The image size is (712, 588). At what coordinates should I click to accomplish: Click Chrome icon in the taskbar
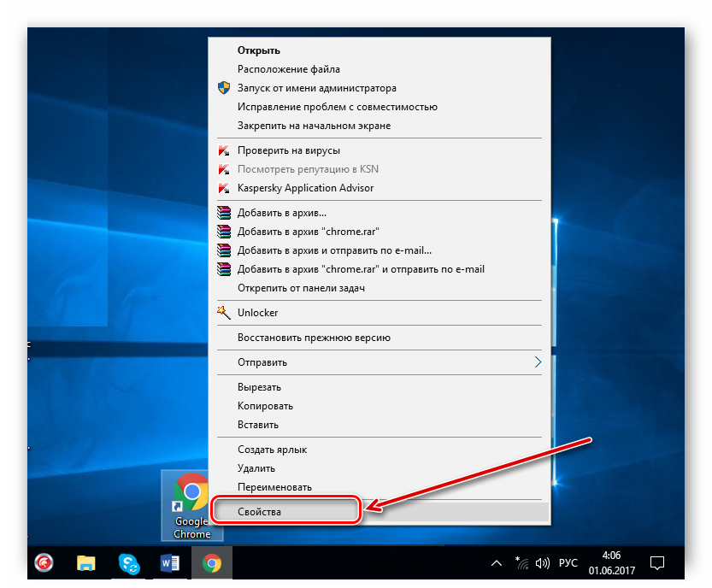click(x=212, y=563)
